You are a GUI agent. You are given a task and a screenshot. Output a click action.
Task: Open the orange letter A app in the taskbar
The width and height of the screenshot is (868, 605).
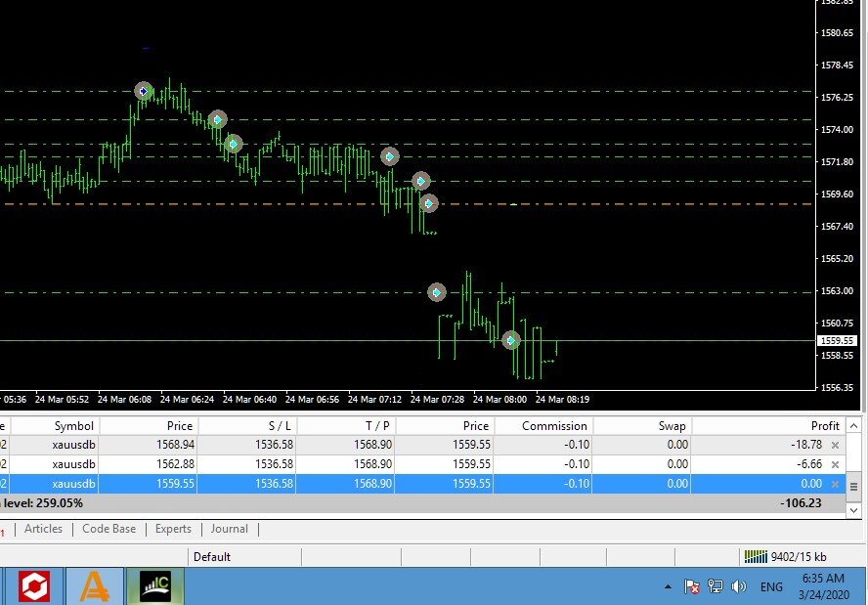[x=95, y=586]
